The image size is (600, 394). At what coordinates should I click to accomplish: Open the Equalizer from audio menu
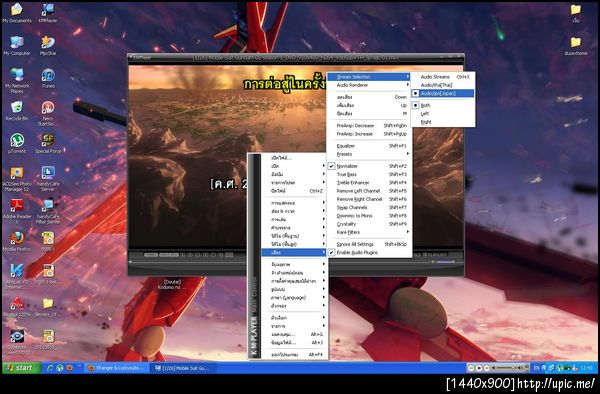(369, 146)
